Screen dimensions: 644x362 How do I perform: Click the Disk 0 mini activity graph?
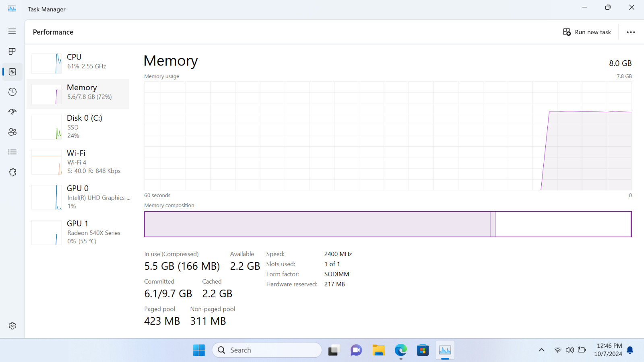coord(47,127)
